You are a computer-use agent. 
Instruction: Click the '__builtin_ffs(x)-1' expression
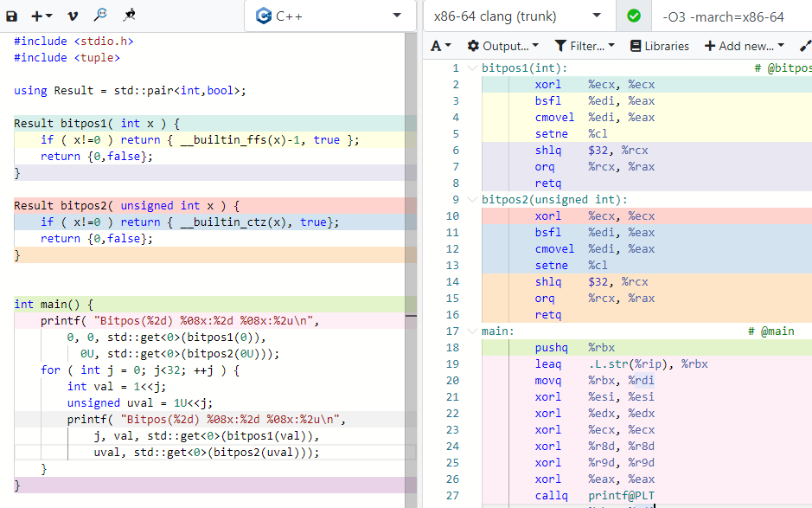(240, 140)
